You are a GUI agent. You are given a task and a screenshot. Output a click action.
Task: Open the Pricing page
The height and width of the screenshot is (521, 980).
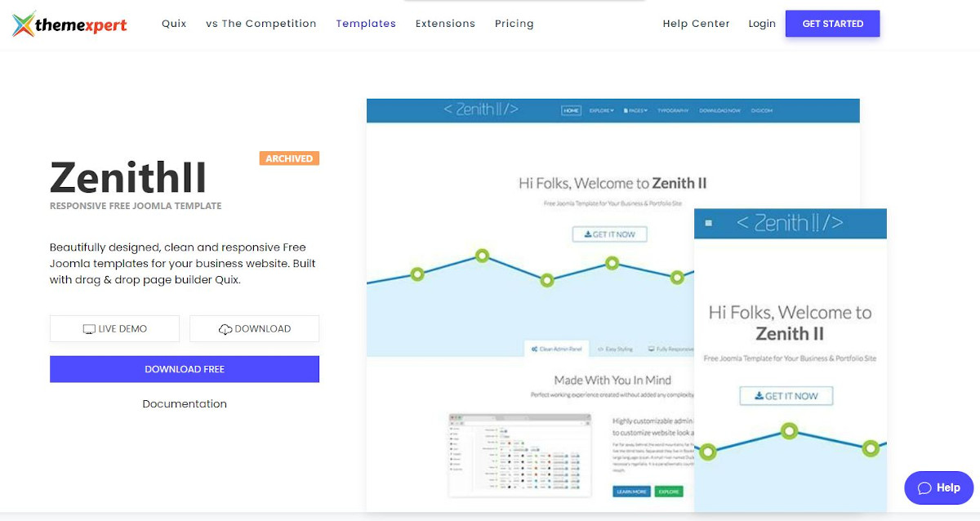tap(514, 24)
